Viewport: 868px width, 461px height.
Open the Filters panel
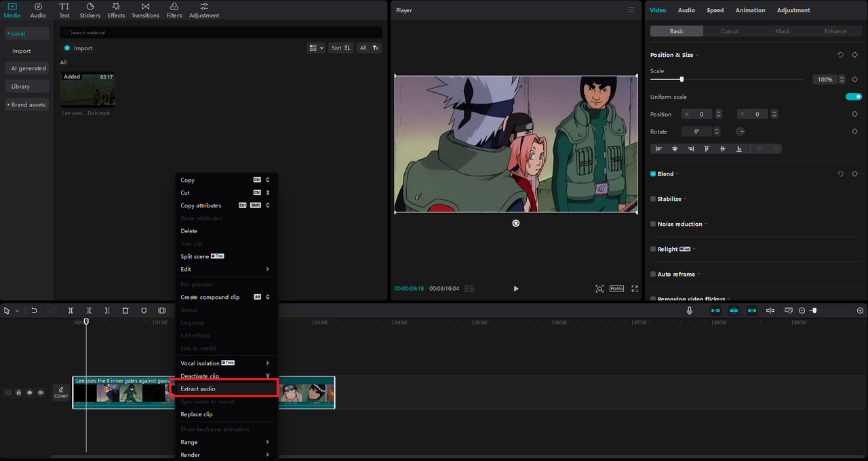(x=174, y=10)
